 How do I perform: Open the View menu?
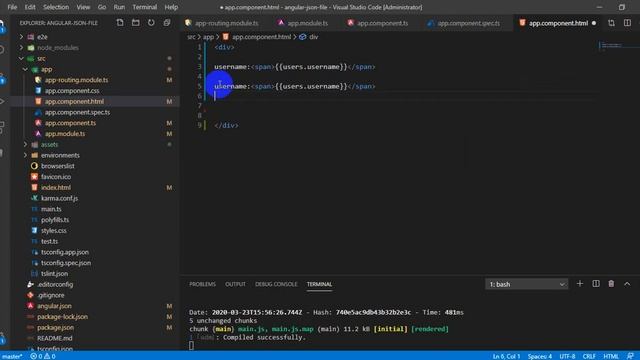tap(83, 7)
